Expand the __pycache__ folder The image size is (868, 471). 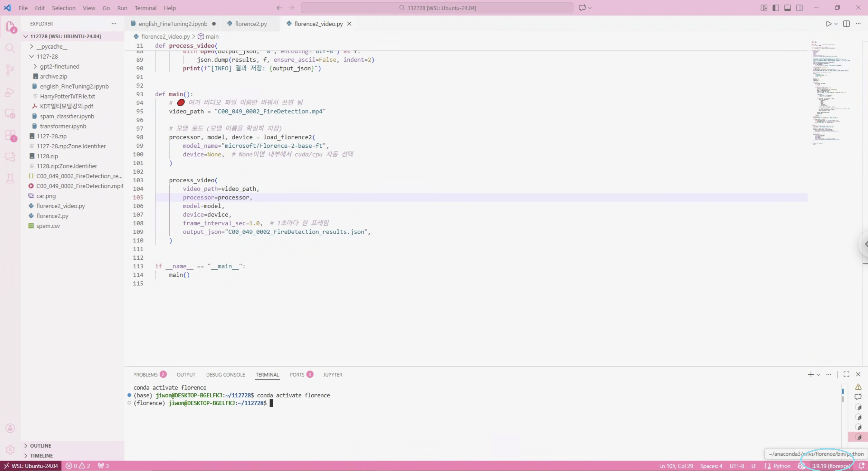(52, 46)
